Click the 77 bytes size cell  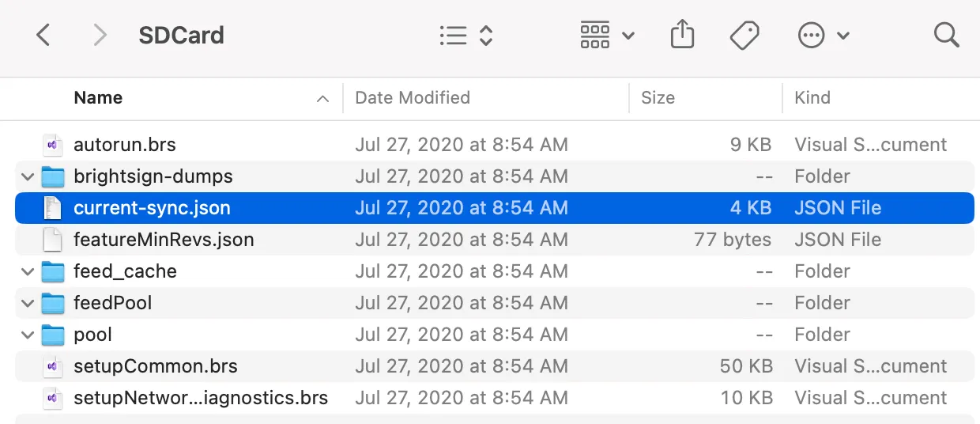pyautogui.click(x=733, y=240)
